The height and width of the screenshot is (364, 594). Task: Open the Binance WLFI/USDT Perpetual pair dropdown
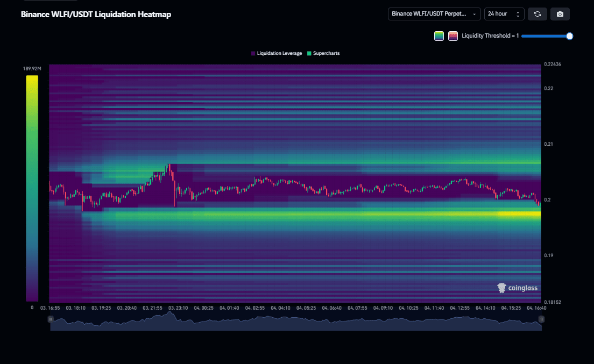(x=434, y=14)
